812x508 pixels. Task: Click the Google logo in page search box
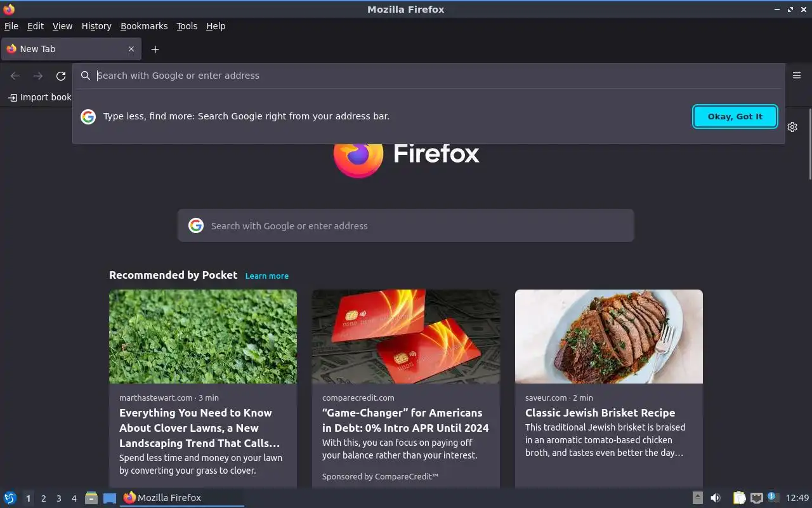(196, 225)
